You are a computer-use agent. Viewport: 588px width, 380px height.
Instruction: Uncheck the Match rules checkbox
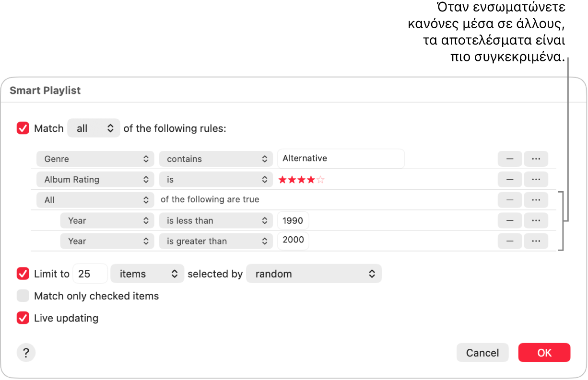[23, 128]
